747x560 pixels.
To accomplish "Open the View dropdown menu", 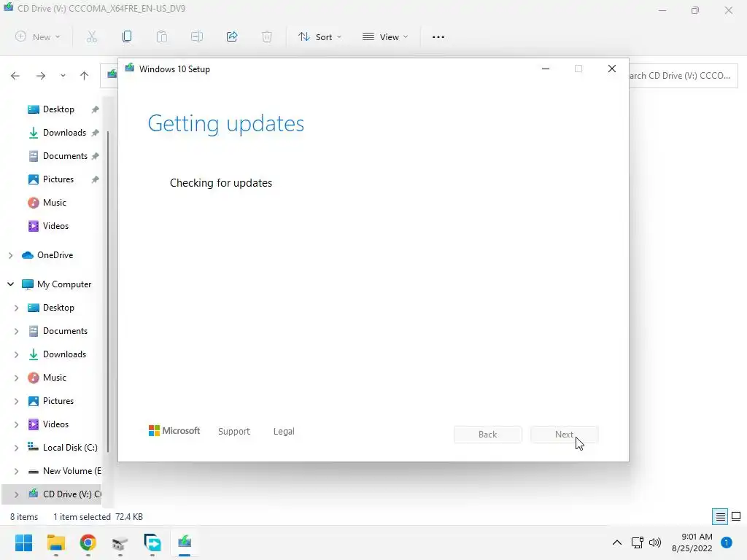I will point(385,36).
